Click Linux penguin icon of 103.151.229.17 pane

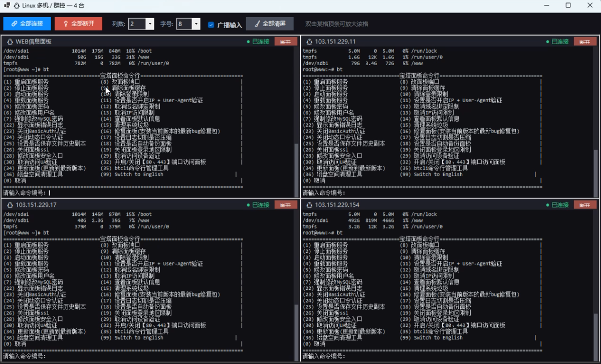click(x=10, y=205)
